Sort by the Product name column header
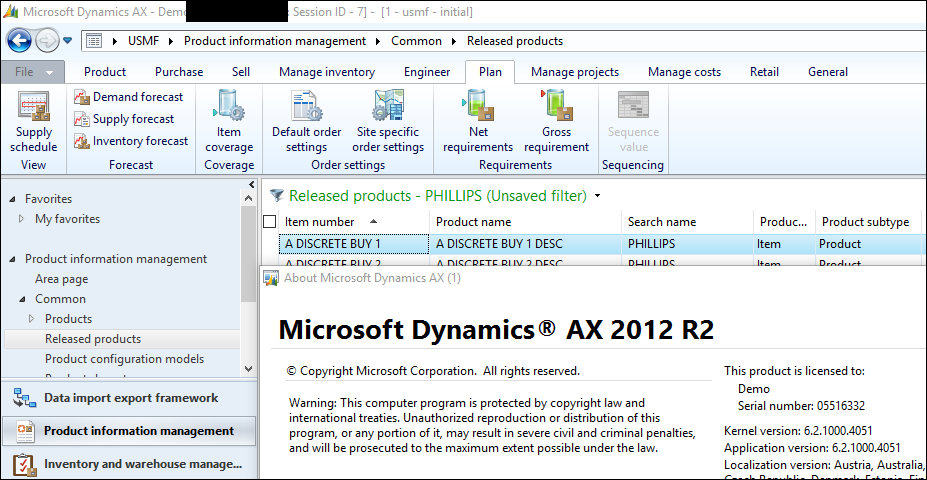The width and height of the screenshot is (927, 480). point(526,222)
